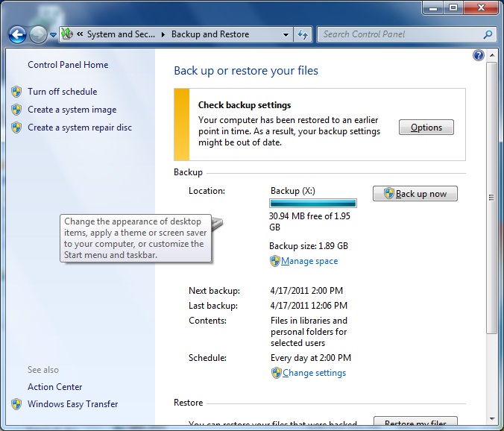
Task: Click 'Turn off schedule' link
Action: click(63, 92)
